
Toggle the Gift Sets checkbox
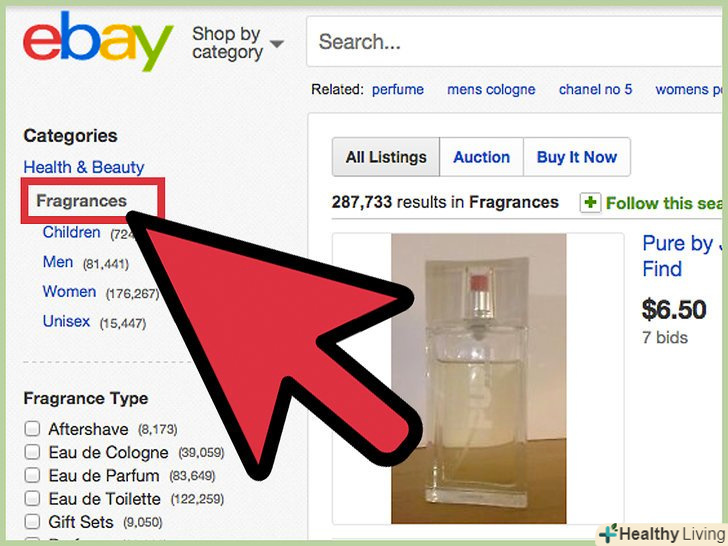32,521
